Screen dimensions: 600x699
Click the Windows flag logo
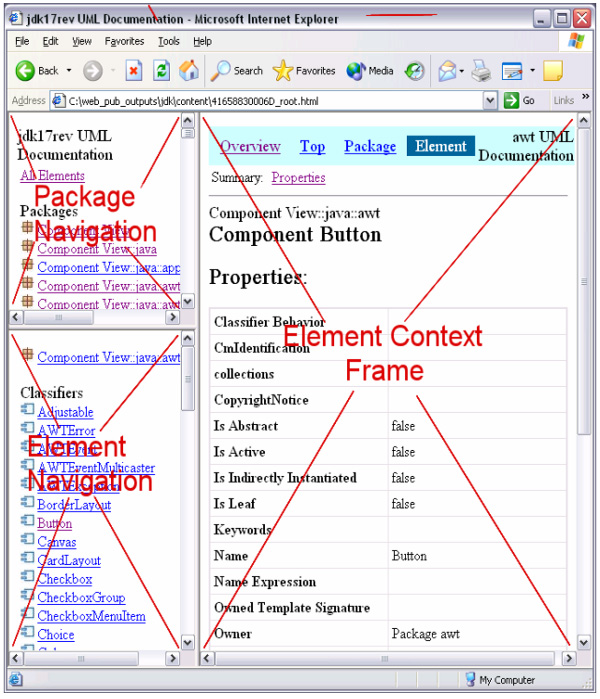pos(576,41)
